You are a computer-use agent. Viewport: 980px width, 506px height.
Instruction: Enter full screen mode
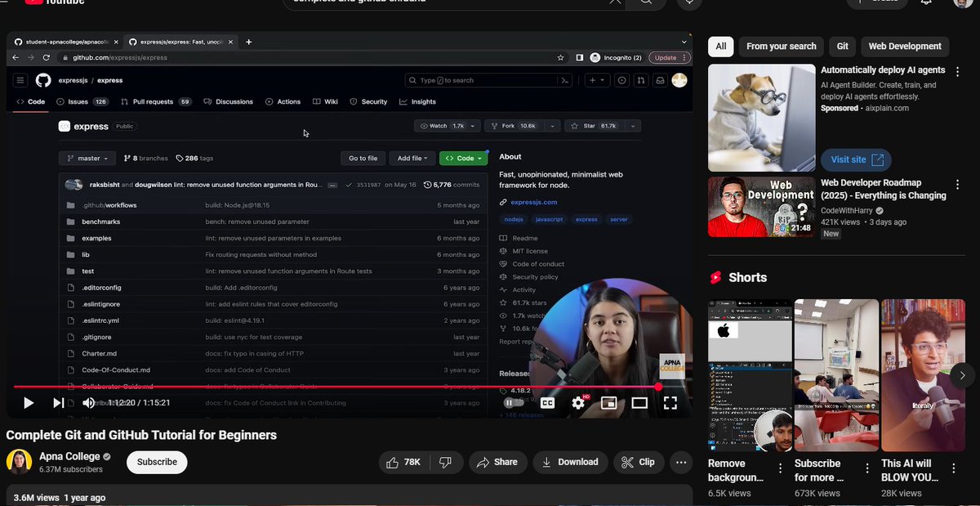[670, 402]
